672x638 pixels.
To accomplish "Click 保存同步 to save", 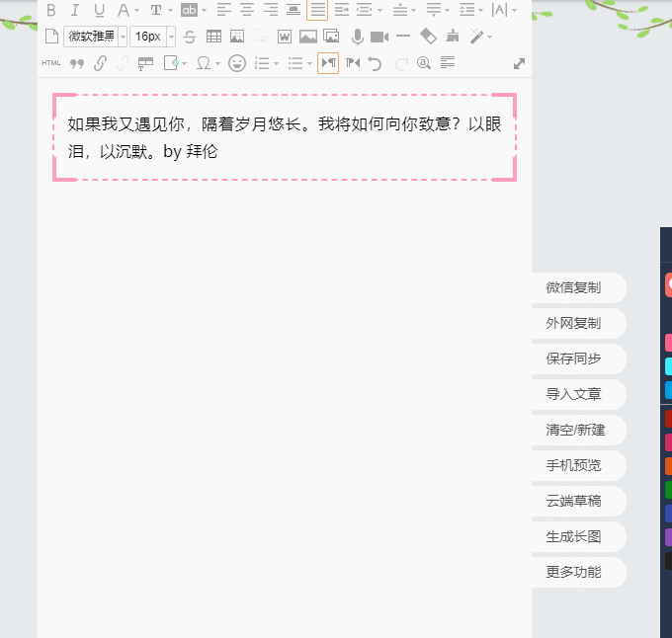I will click(x=578, y=359).
